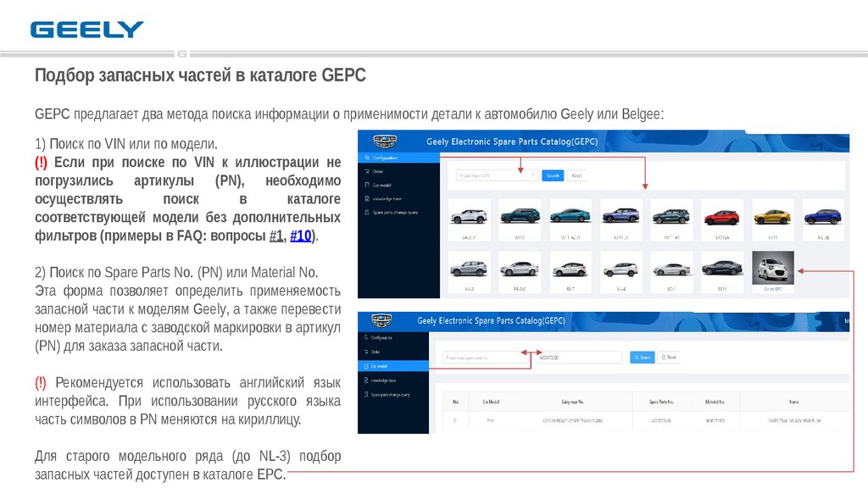The width and height of the screenshot is (868, 488).
Task: Click the cart icon beside Order, lower window
Action: [365, 352]
